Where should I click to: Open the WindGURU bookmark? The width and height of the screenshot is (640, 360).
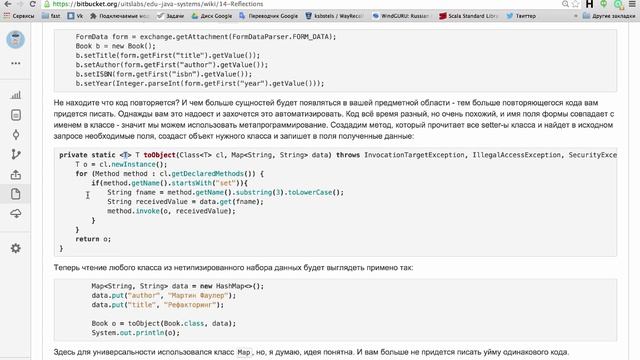pyautogui.click(x=400, y=16)
